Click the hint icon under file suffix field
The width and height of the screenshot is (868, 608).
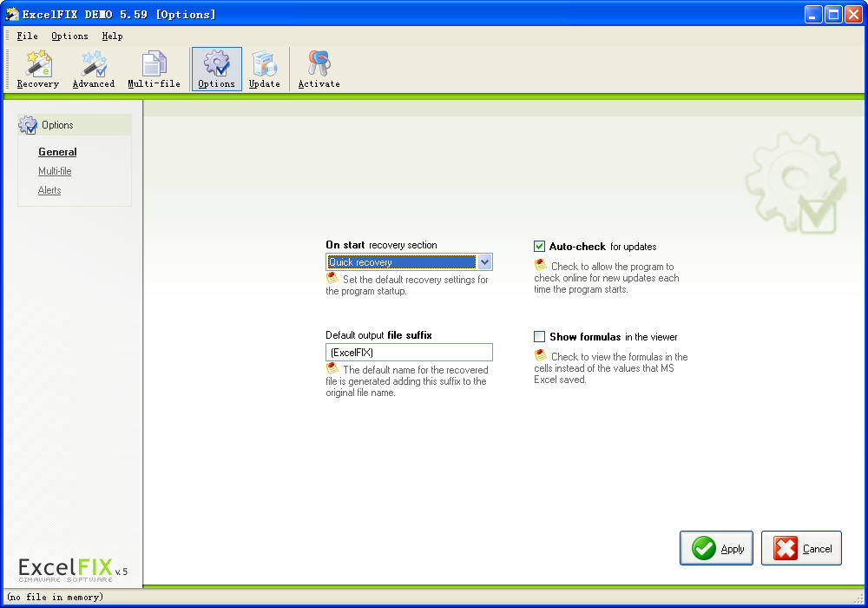pyautogui.click(x=332, y=369)
